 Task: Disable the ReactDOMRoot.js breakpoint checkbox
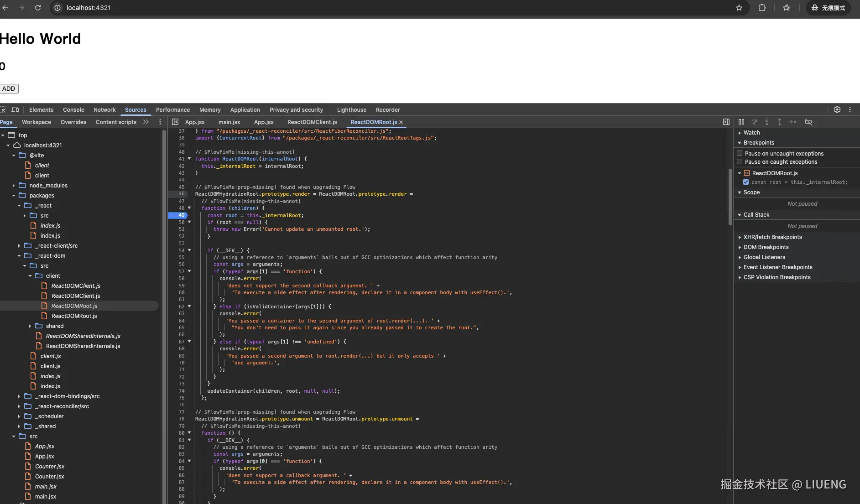pos(746,182)
